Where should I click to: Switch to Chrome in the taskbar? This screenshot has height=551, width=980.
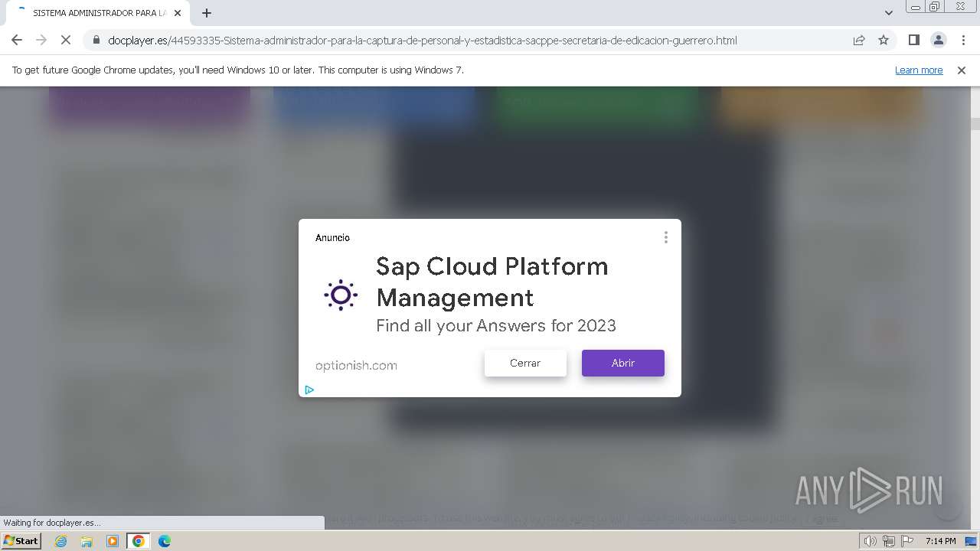coord(139,541)
